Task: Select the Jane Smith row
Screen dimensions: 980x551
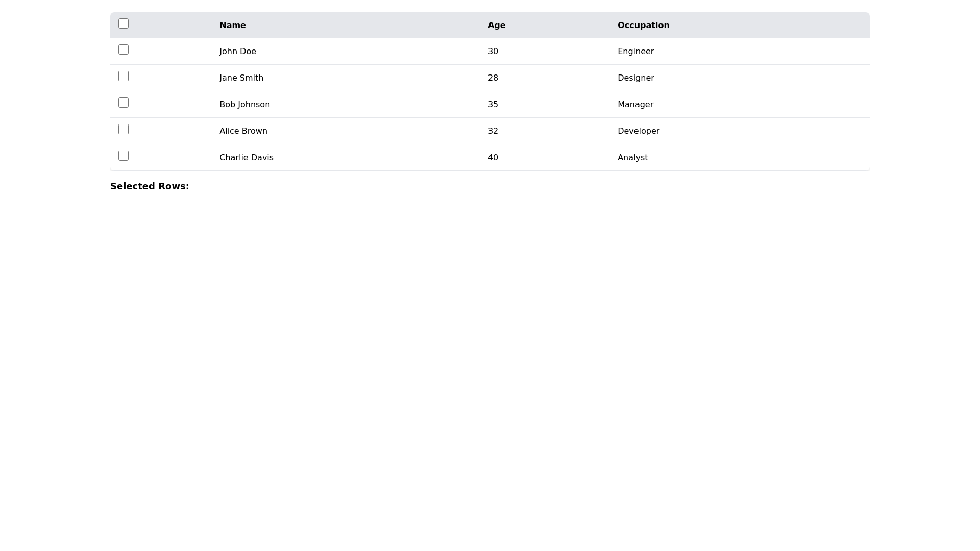Action: pyautogui.click(x=241, y=78)
